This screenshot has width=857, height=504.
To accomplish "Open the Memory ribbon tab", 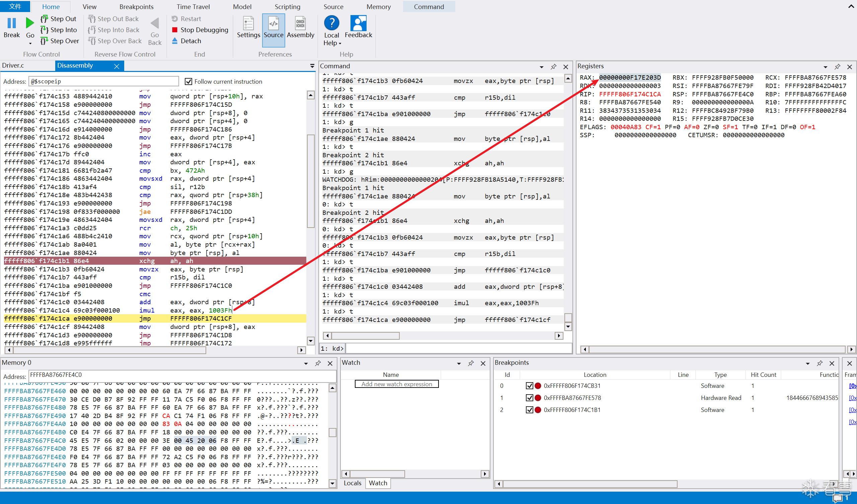I will coord(379,6).
